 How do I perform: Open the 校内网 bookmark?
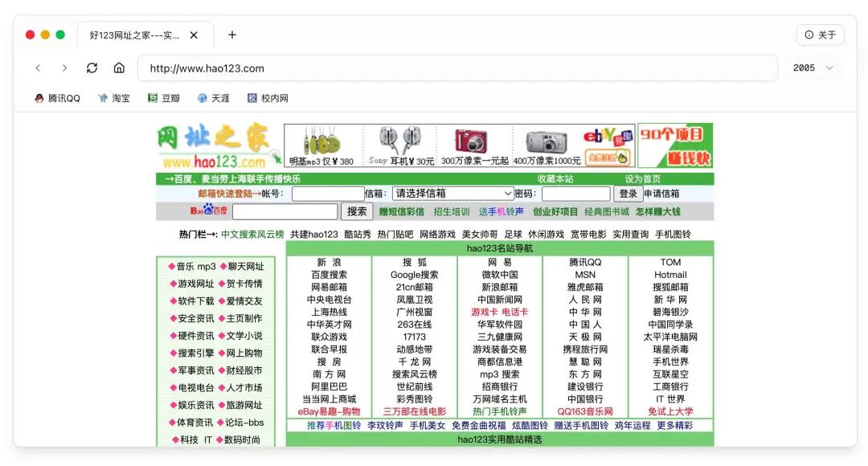(268, 98)
